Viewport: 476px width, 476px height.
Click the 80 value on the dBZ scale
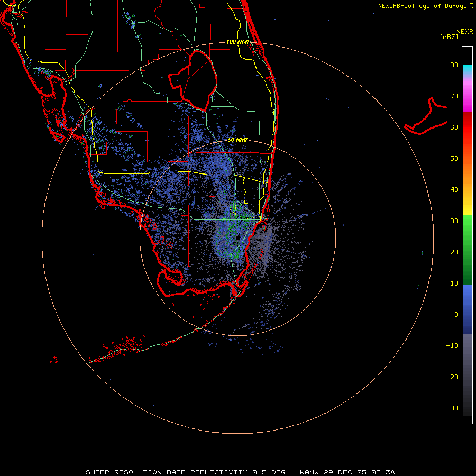[x=454, y=65]
